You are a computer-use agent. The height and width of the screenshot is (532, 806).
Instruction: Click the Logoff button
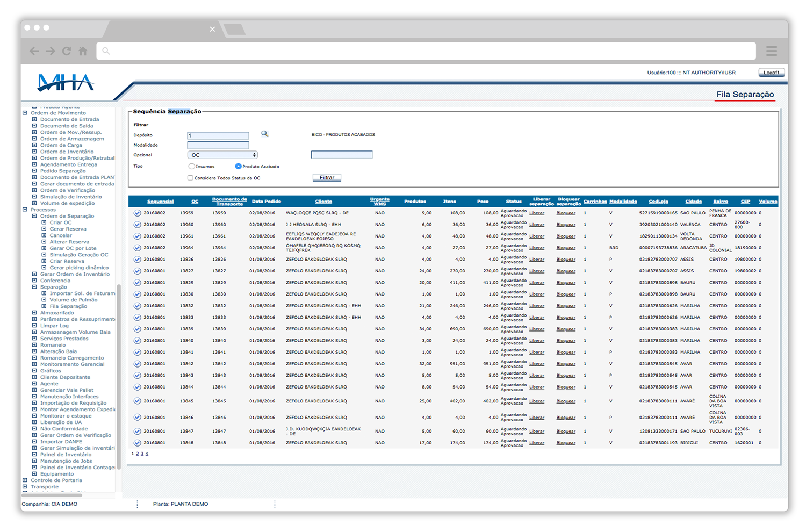772,73
